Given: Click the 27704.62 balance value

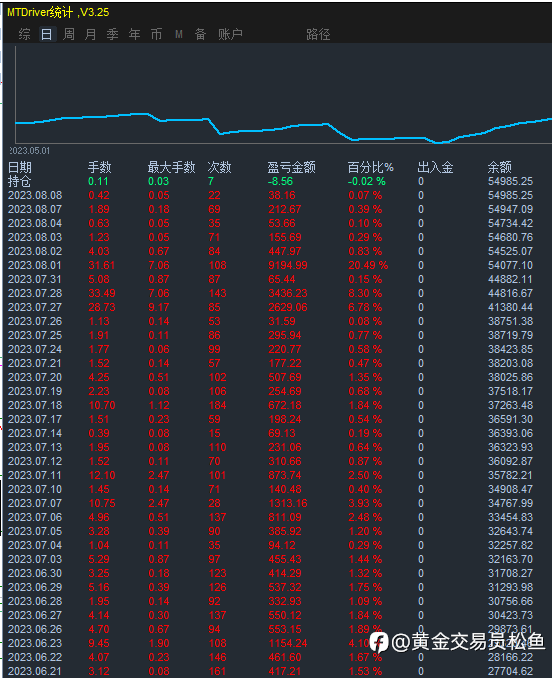Looking at the screenshot, I should click(511, 671).
